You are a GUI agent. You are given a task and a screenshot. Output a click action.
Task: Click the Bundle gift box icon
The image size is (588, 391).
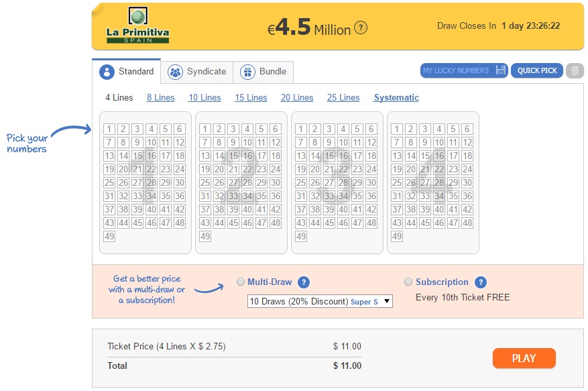tap(247, 72)
